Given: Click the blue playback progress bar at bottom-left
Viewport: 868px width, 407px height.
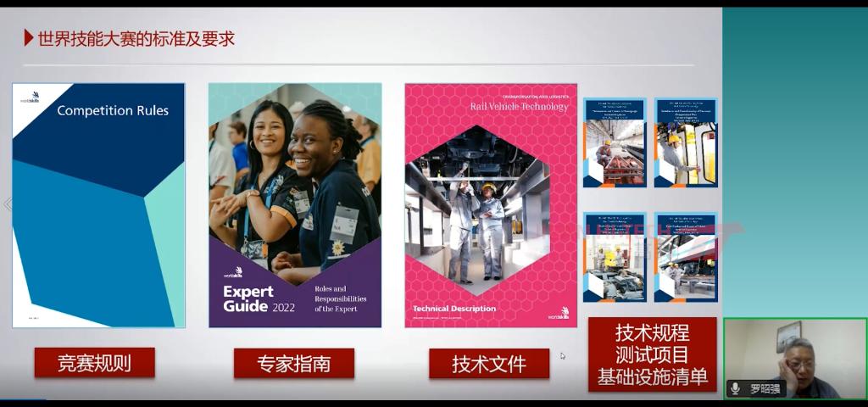Looking at the screenshot, I should click(x=23, y=400).
